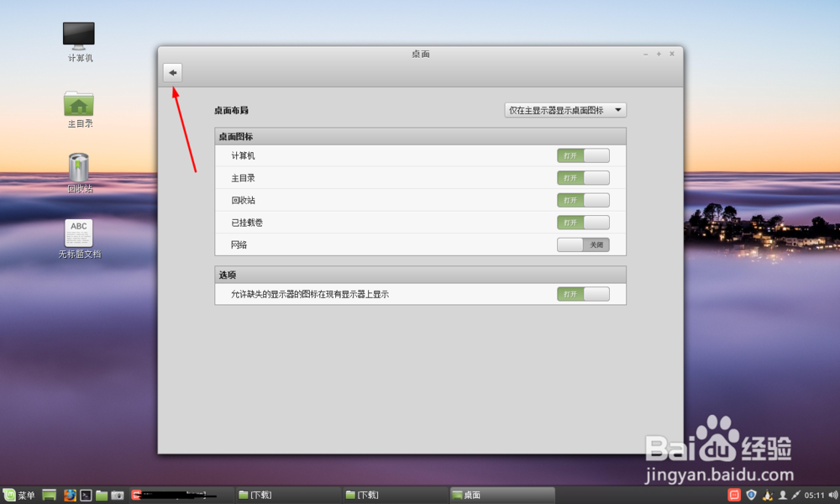Launch the terminal from the taskbar
Image resolution: width=840 pixels, height=504 pixels.
[x=85, y=495]
